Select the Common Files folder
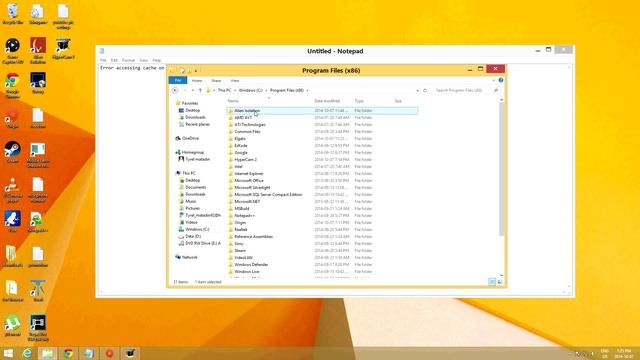This screenshot has width=640, height=360. (x=247, y=131)
